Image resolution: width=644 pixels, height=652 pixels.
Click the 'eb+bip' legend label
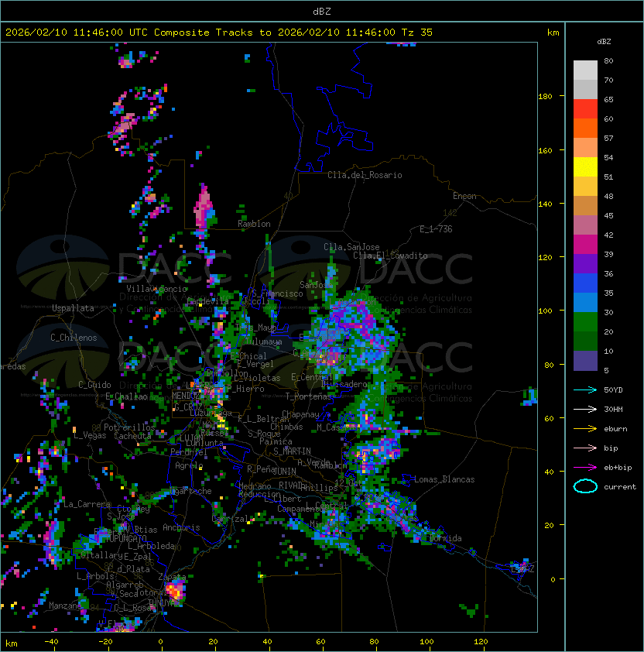click(x=618, y=468)
